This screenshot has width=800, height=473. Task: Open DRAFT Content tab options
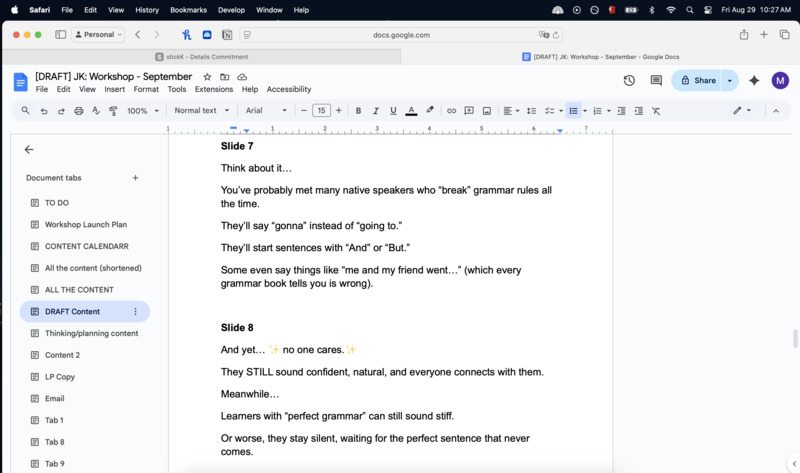point(135,312)
